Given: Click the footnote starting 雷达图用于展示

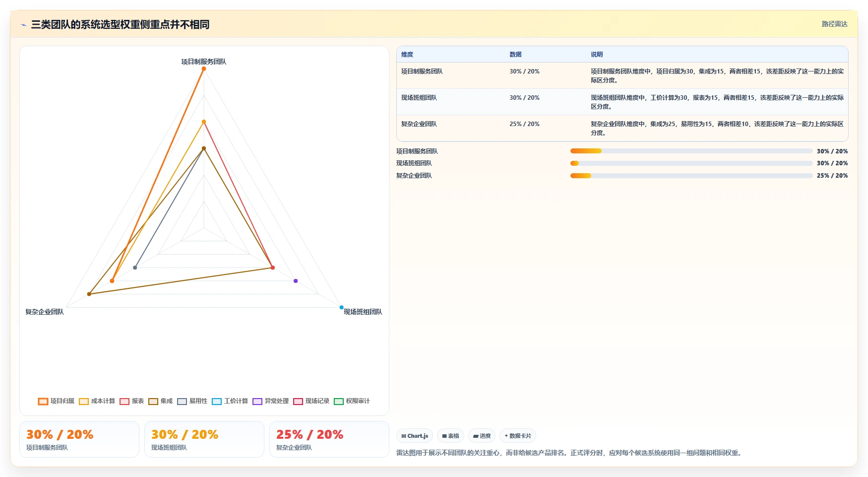Looking at the screenshot, I should 570,453.
